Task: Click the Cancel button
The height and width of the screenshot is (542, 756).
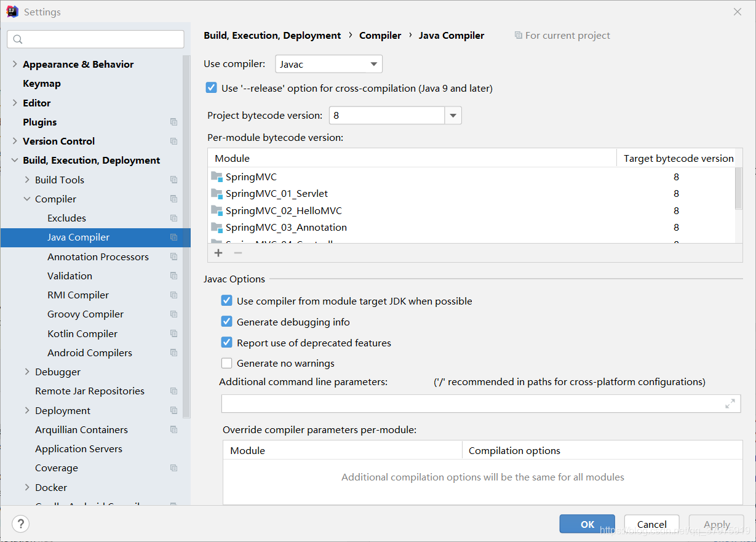Action: coord(652,524)
